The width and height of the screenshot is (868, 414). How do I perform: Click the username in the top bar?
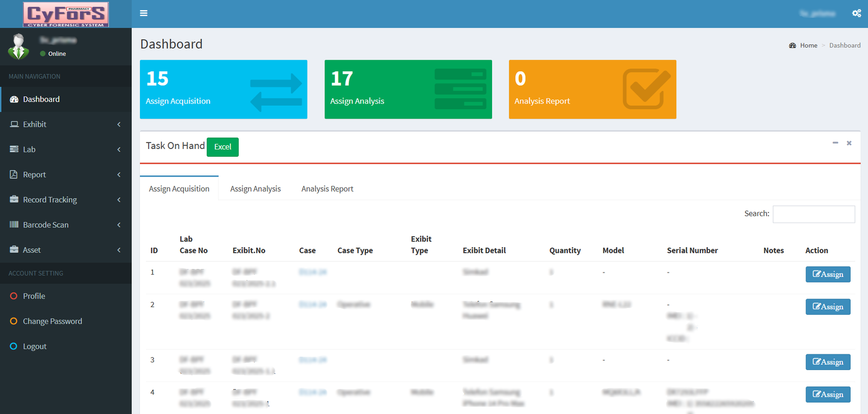tap(818, 14)
